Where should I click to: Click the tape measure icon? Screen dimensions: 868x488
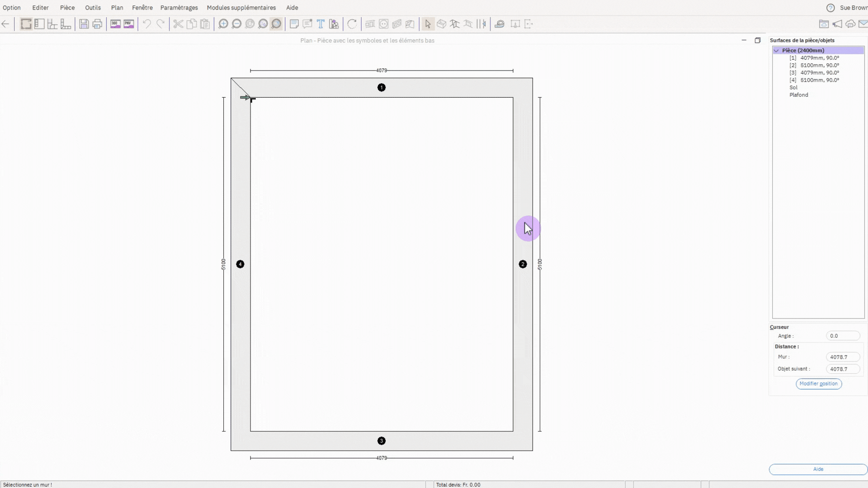(x=500, y=24)
